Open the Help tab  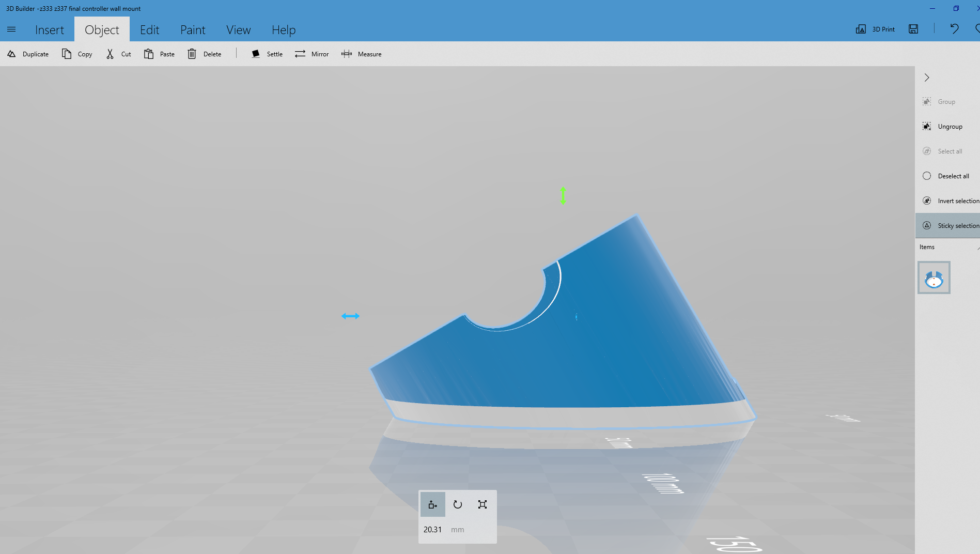284,29
